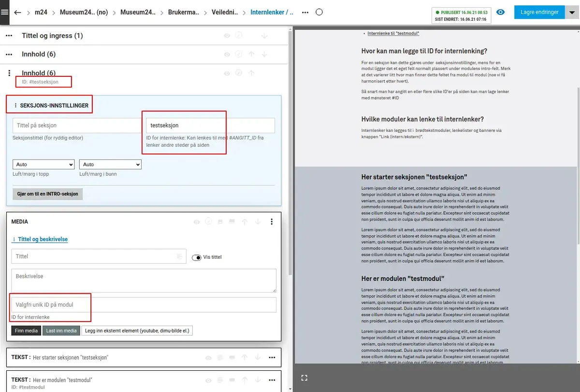Image resolution: width=580 pixels, height=392 pixels.
Task: Move the testseksjon Innhold section up
Action: [x=251, y=73]
